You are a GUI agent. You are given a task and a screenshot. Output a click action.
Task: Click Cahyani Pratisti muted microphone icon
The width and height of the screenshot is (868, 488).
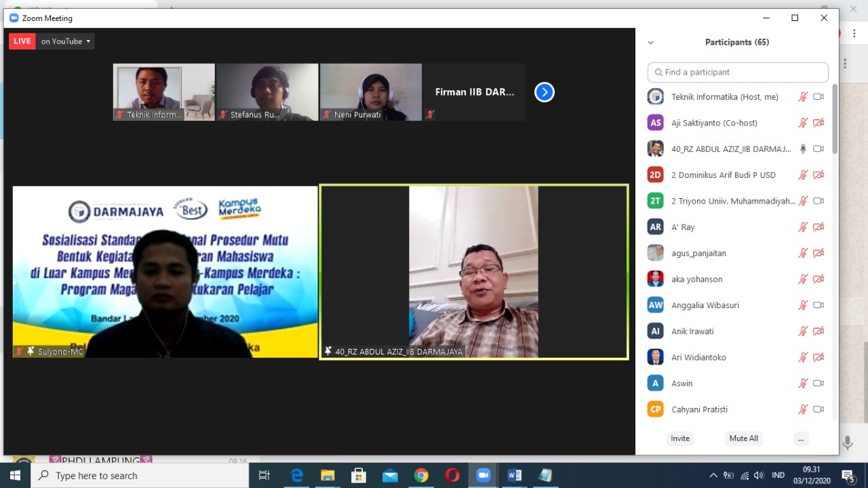803,409
